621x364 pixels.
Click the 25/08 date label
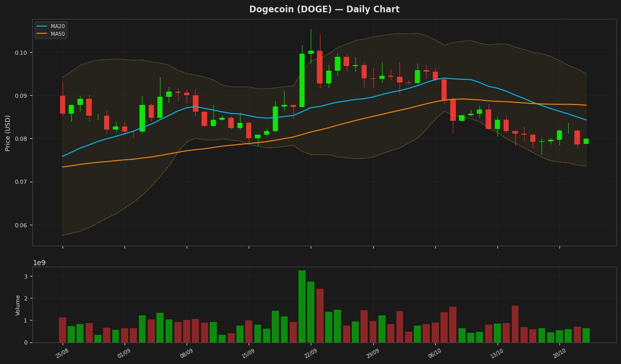click(x=62, y=353)
